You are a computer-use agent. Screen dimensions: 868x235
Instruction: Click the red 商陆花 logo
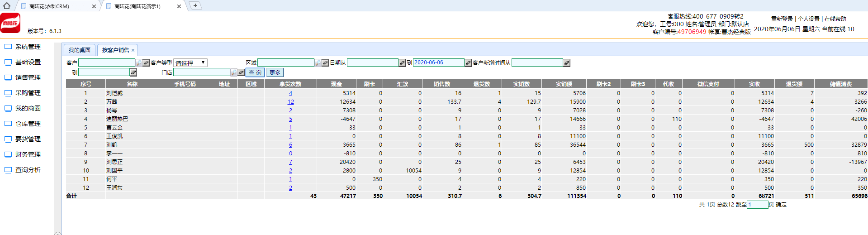[10, 23]
